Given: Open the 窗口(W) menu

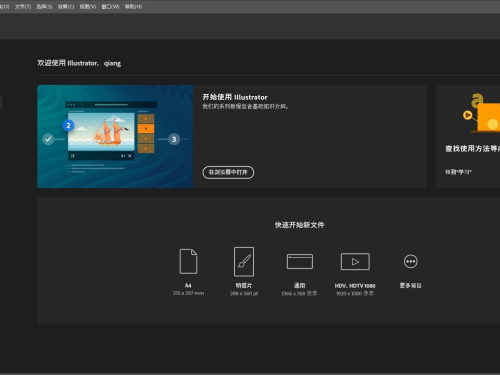Looking at the screenshot, I should pos(110,7).
